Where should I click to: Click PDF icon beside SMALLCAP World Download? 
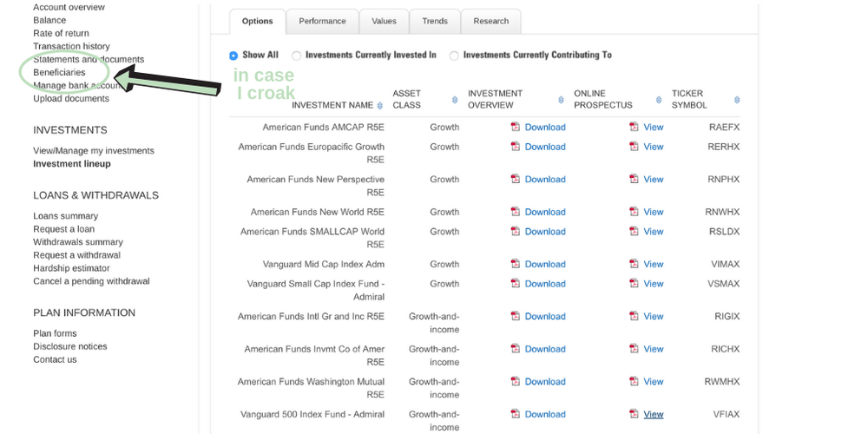click(x=516, y=231)
